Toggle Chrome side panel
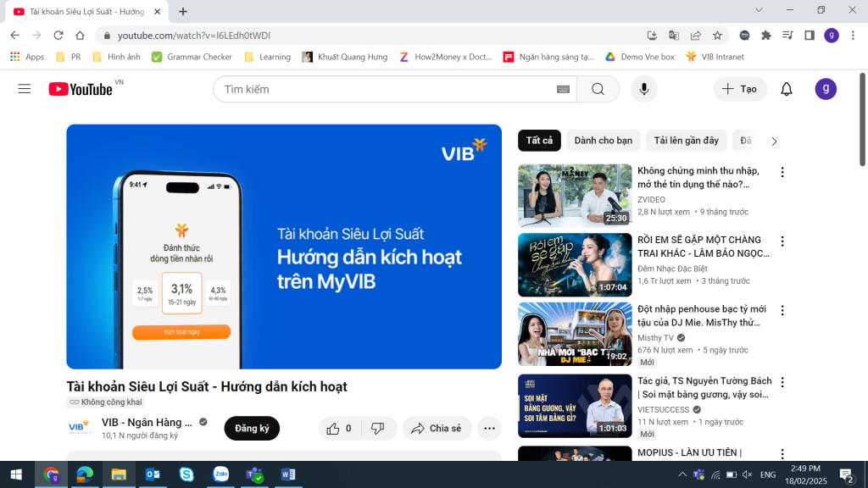This screenshot has width=868, height=488. tap(810, 36)
